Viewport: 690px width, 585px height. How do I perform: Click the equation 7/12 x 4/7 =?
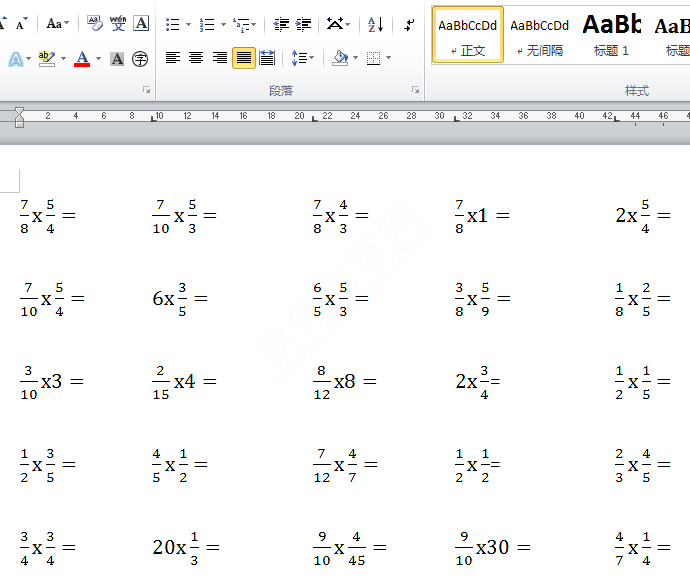tap(345, 465)
